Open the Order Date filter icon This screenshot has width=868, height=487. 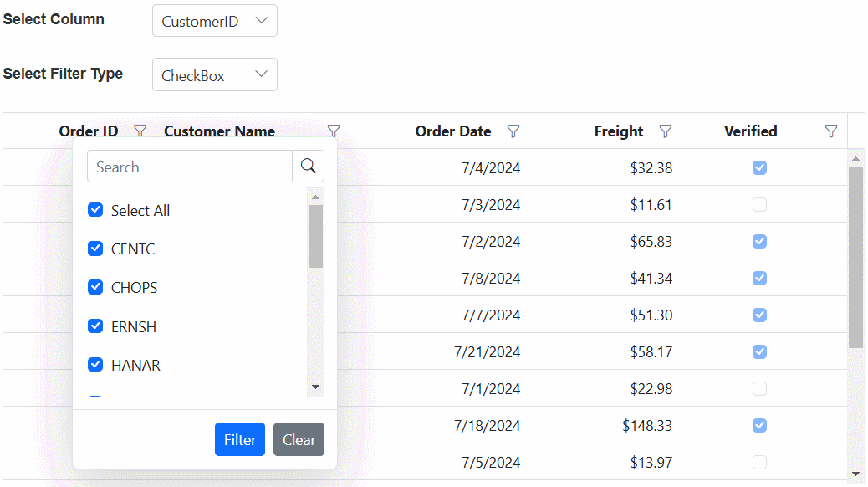(513, 131)
